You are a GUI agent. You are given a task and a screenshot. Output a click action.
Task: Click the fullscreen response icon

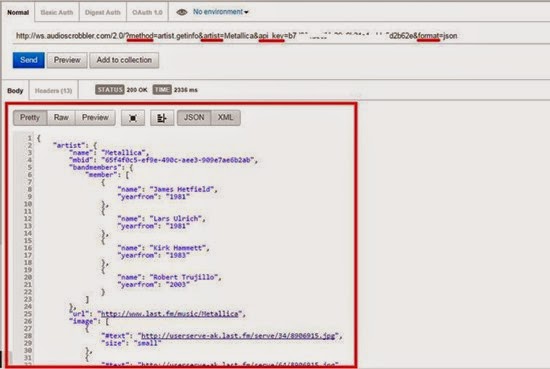point(133,118)
